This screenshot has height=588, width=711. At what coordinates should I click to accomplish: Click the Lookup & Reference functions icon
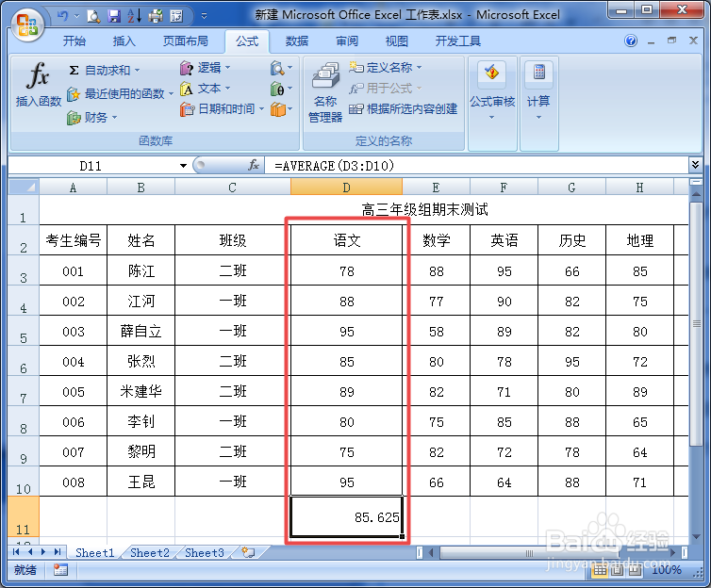coord(277,69)
